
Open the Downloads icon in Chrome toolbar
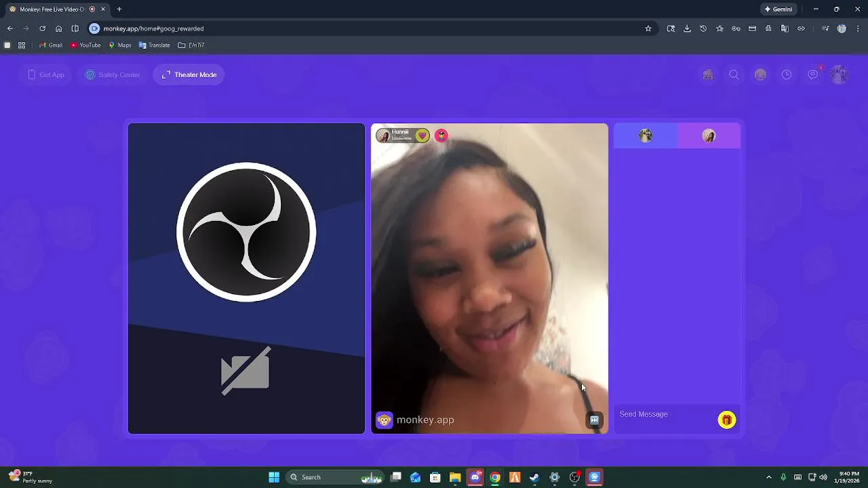coord(687,28)
